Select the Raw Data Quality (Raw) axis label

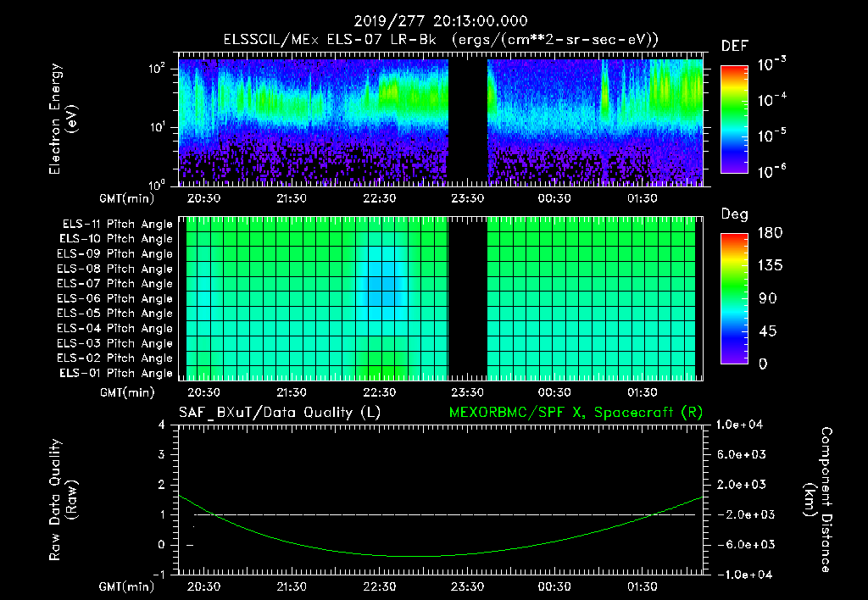click(63, 500)
